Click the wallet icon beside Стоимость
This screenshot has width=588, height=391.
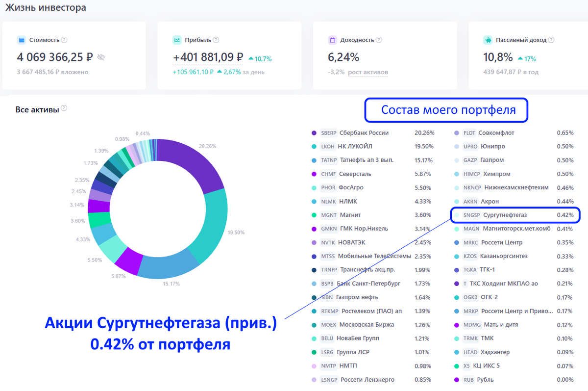pos(21,40)
